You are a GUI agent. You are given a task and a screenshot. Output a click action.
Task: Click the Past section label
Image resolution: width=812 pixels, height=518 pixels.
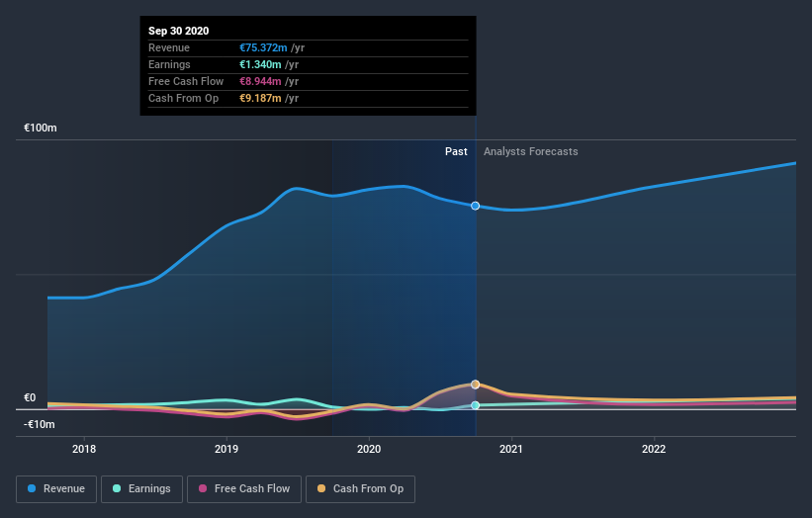(456, 151)
